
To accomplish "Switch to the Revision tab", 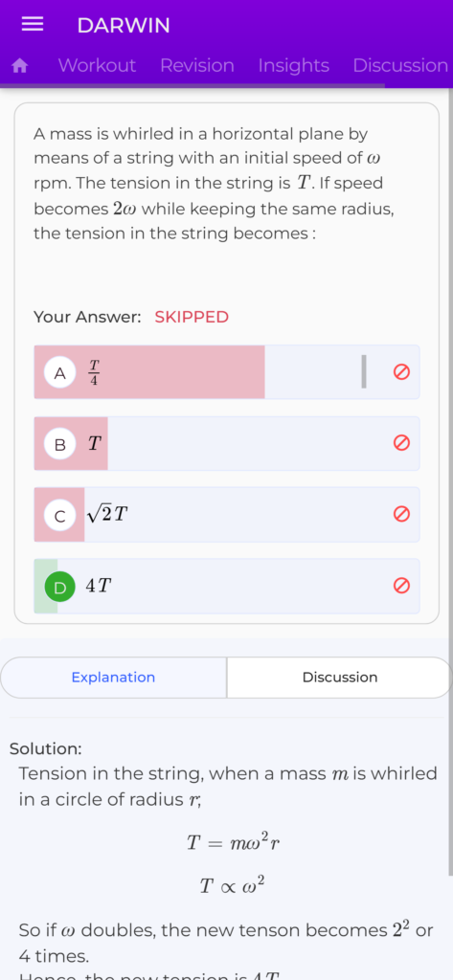I will (197, 66).
